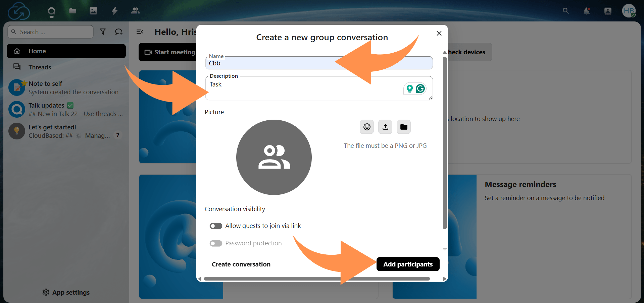
Task: Click the emoji picker icon for picture
Action: [367, 127]
